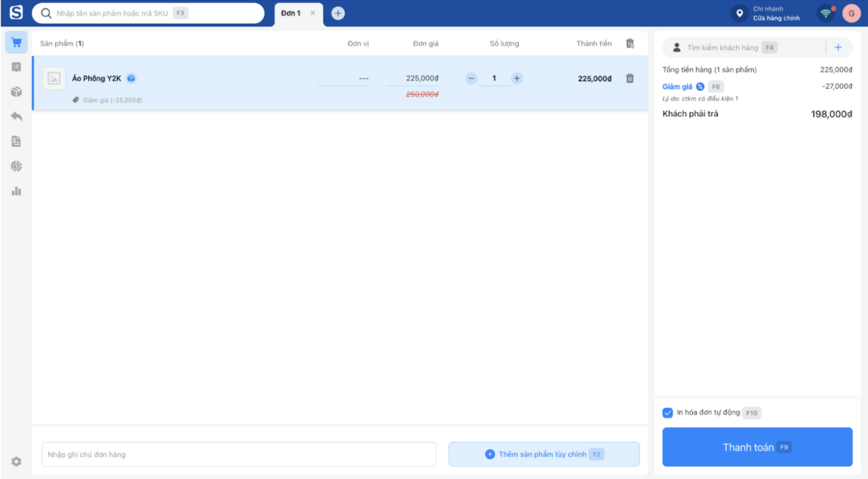The width and height of the screenshot is (868, 479).
Task: Focus the order note input field
Action: click(239, 454)
